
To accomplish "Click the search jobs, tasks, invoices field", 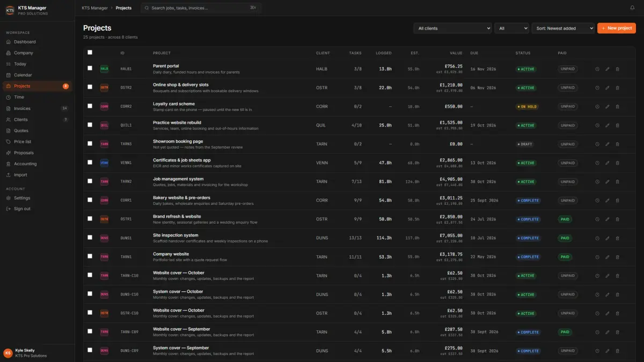I will click(200, 8).
